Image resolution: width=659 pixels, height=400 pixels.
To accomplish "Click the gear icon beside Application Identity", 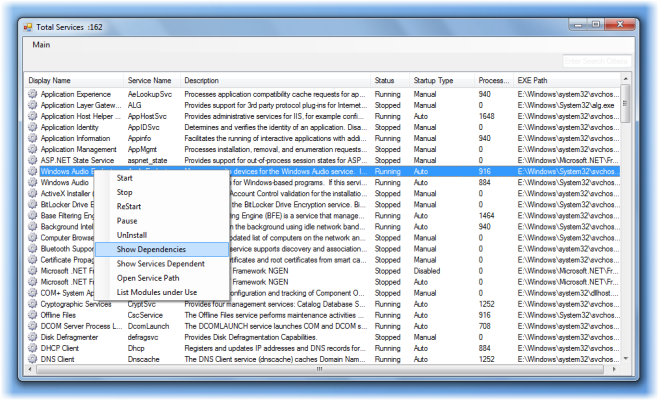I will tap(32, 127).
